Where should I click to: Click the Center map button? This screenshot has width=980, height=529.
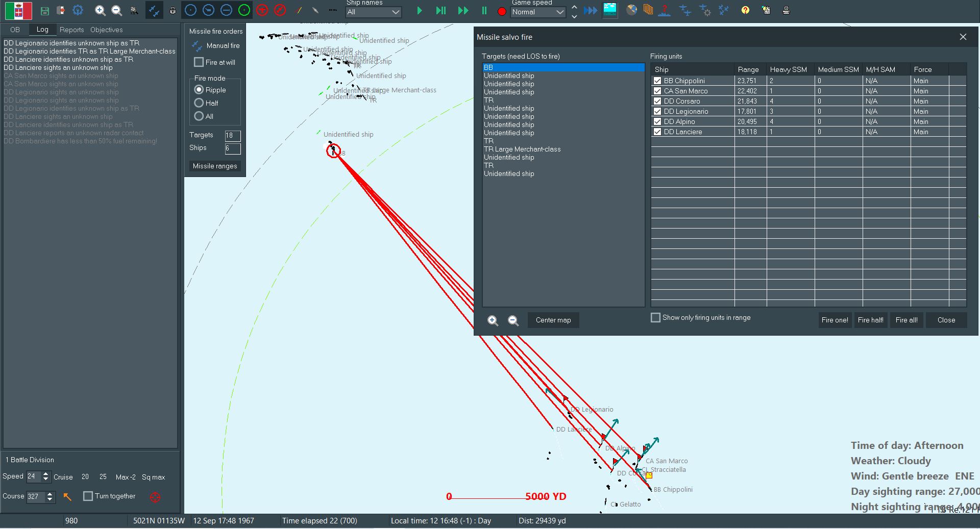coord(553,320)
